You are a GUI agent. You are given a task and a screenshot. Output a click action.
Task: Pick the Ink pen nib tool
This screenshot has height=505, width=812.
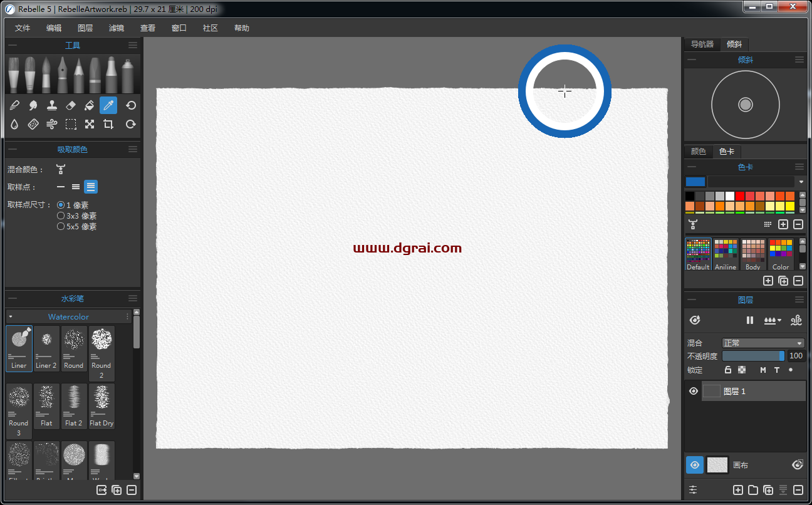tap(62, 75)
